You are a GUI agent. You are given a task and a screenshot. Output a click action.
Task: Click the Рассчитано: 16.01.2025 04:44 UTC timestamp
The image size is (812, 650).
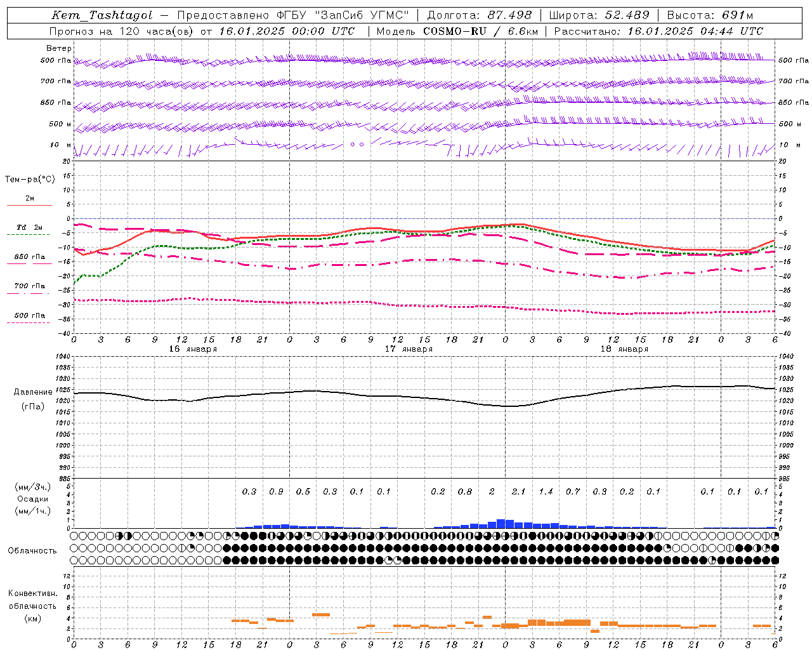(658, 31)
